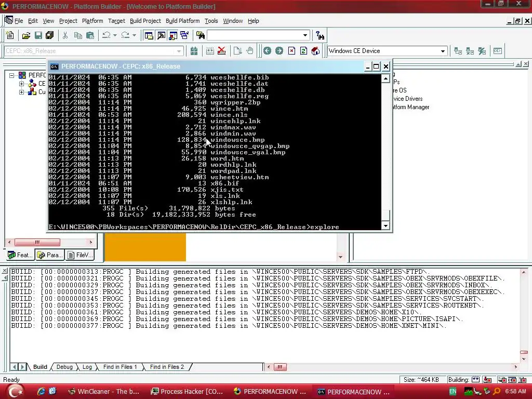Collapse the PERFC workspace tree root

12,75
